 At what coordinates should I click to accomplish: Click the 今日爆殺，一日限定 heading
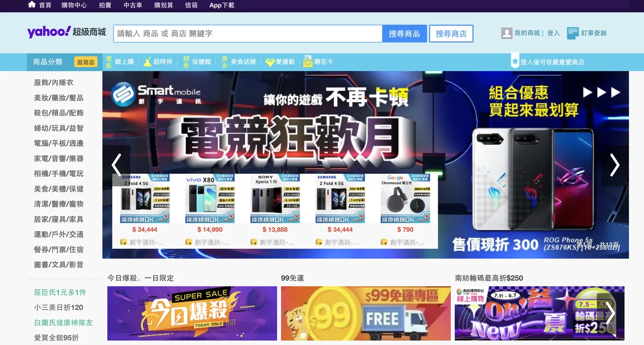point(141,278)
